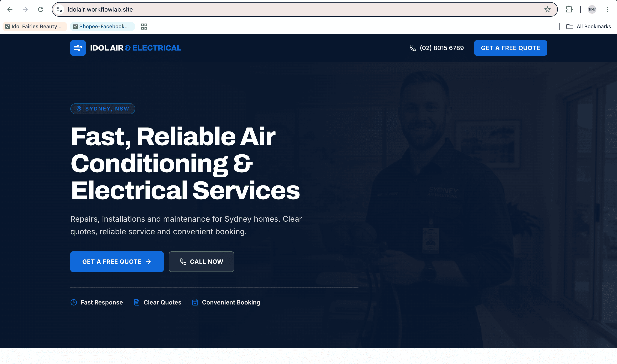This screenshot has height=364, width=617.
Task: Click the (02) 8015 6789 phone link
Action: 436,48
